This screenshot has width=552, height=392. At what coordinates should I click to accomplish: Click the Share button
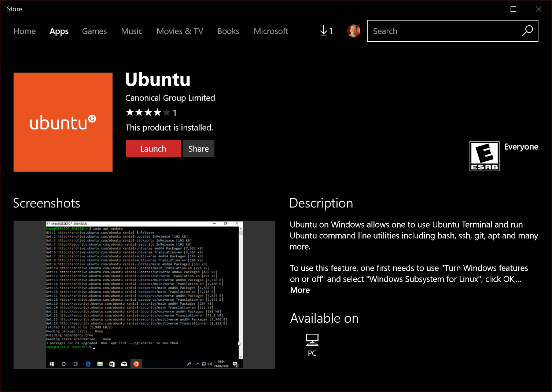[198, 149]
